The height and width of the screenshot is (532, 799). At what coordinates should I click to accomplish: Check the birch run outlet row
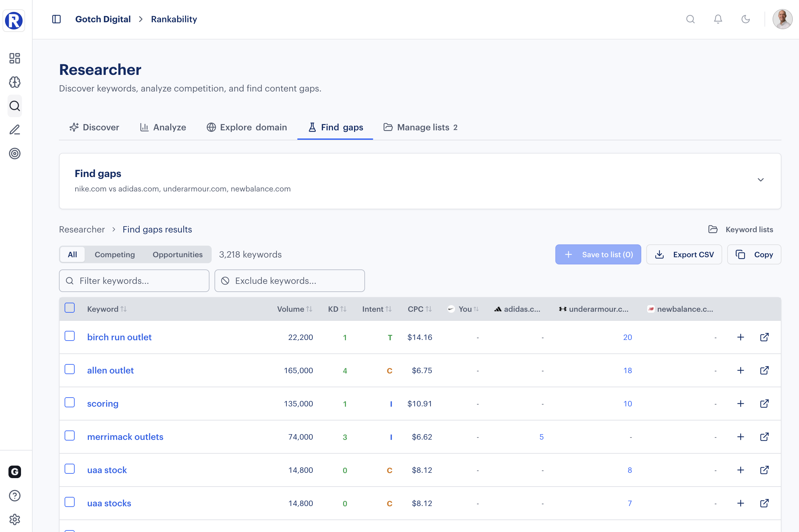(x=70, y=336)
